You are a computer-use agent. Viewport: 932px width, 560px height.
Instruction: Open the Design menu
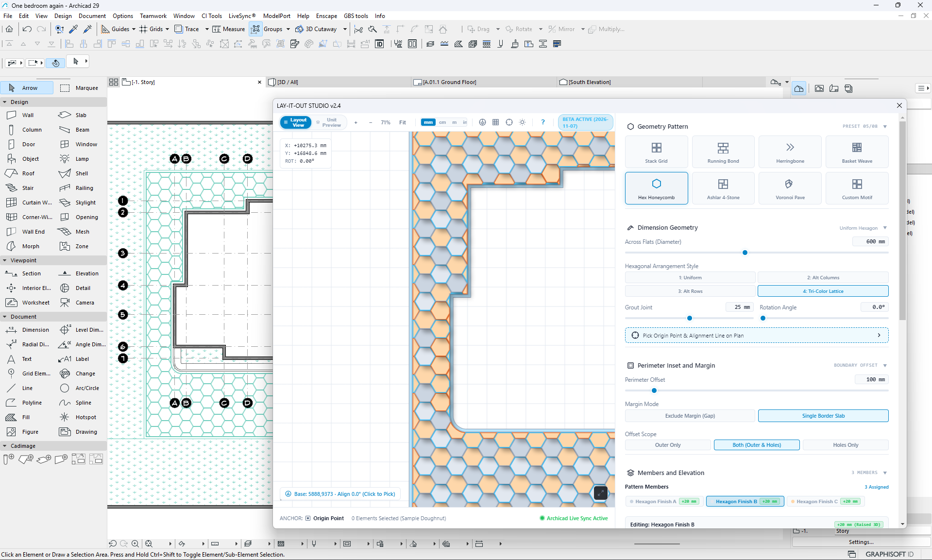click(x=63, y=16)
